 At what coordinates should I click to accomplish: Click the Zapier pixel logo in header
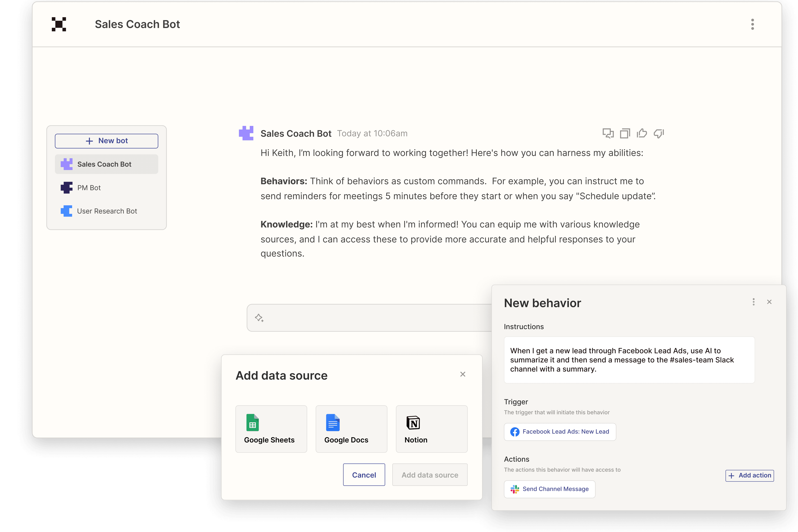[x=59, y=24]
